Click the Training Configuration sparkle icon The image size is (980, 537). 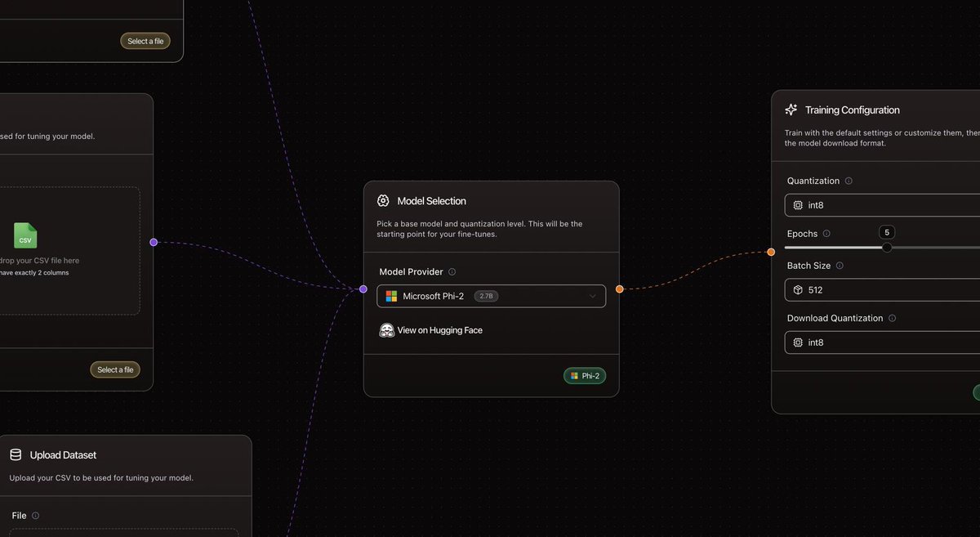(x=791, y=110)
